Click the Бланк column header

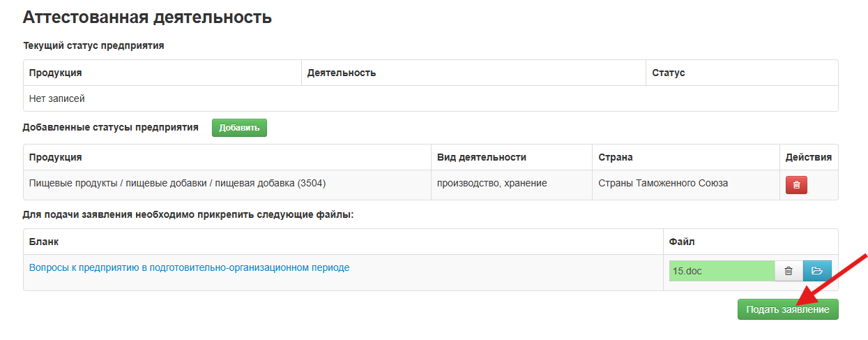pyautogui.click(x=44, y=242)
